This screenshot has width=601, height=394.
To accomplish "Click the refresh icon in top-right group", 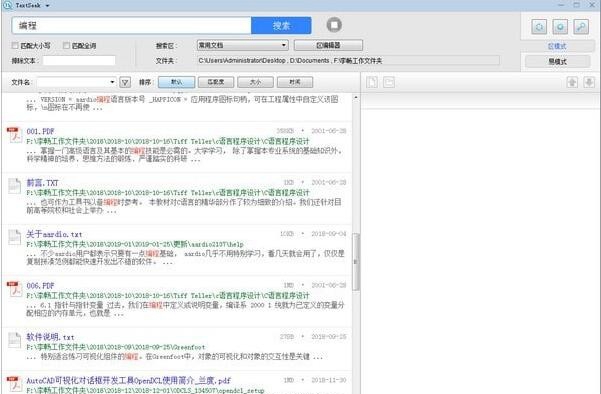I will point(539,26).
